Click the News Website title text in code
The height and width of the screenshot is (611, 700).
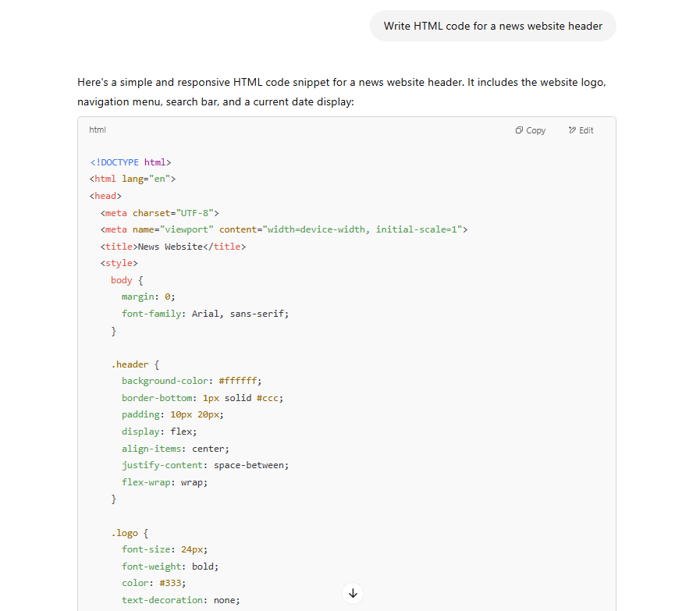[x=170, y=247]
